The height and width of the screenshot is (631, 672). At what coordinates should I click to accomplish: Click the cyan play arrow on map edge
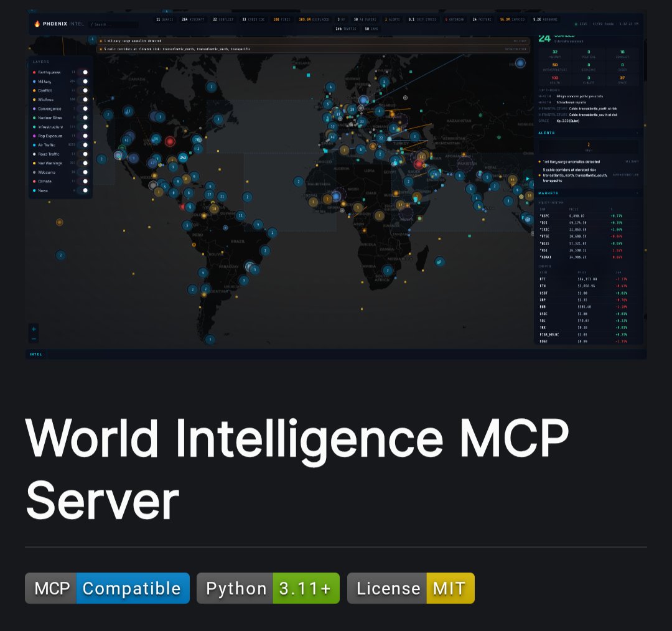coord(528,179)
